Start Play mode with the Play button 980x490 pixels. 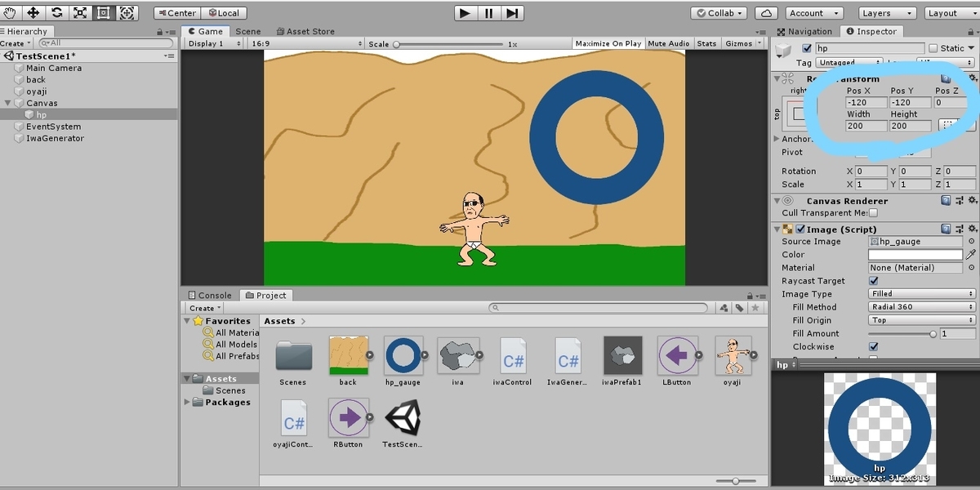(x=465, y=13)
